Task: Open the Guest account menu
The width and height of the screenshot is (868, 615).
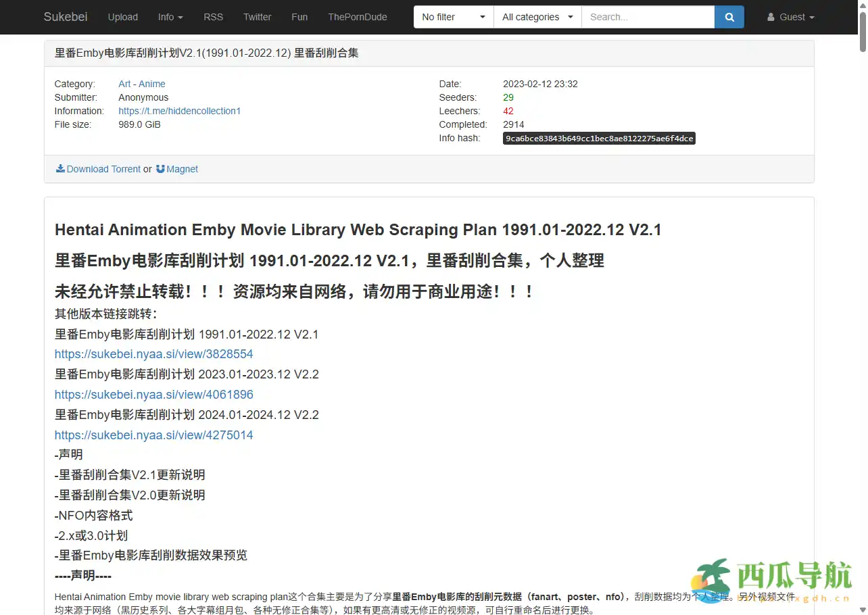Action: tap(790, 17)
